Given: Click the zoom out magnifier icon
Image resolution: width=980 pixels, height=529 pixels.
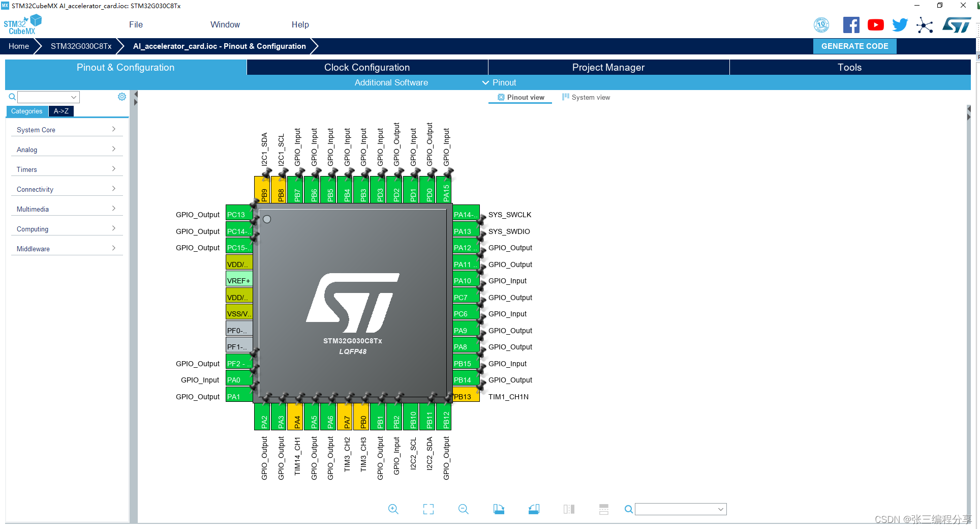Looking at the screenshot, I should tap(463, 509).
